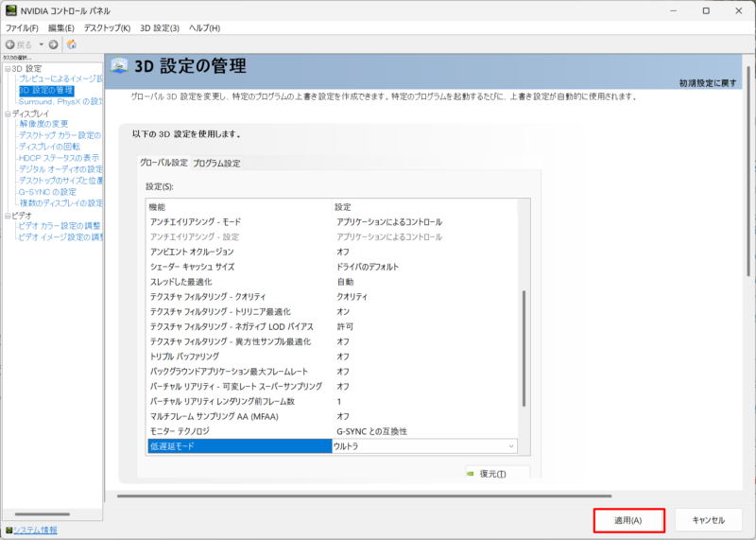Select トリプル バッファリング row
756x540 pixels.
pyautogui.click(x=333, y=357)
